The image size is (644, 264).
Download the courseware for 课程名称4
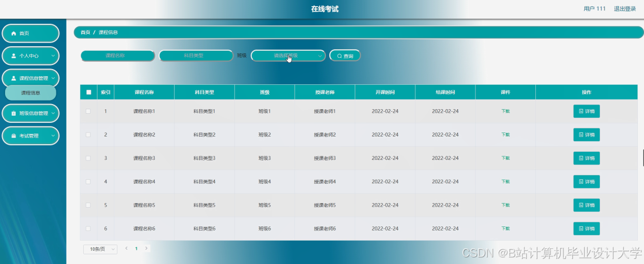tap(505, 181)
